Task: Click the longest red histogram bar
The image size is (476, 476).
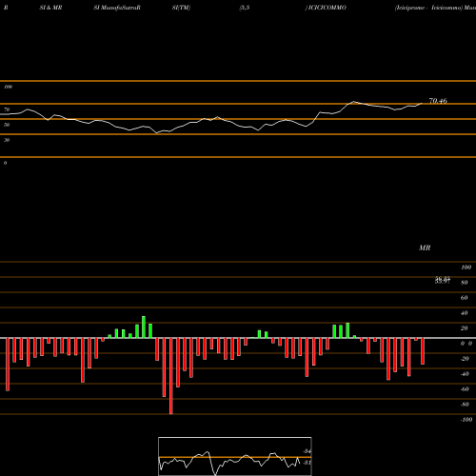Action: point(171,376)
